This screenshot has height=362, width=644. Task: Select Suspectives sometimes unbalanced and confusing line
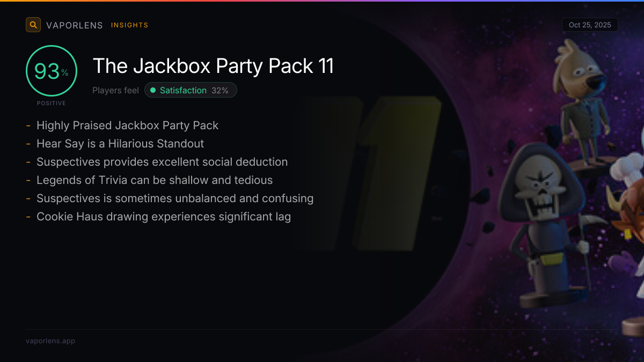pos(175,198)
